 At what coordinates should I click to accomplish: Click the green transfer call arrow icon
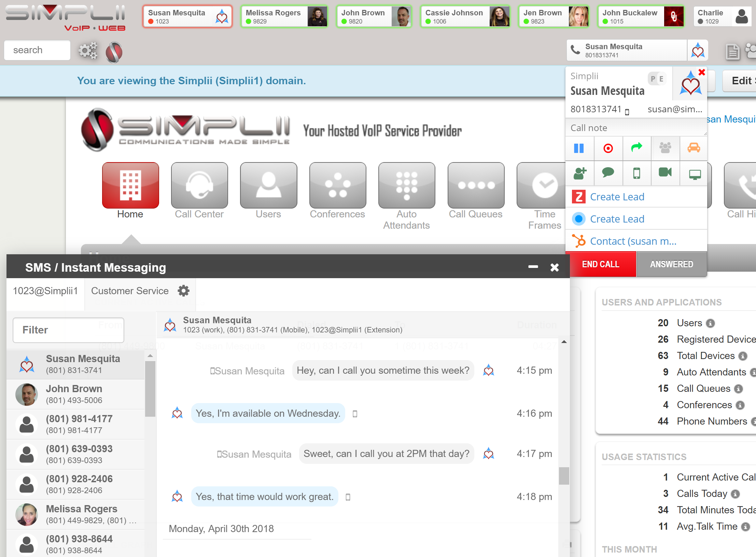coord(636,147)
